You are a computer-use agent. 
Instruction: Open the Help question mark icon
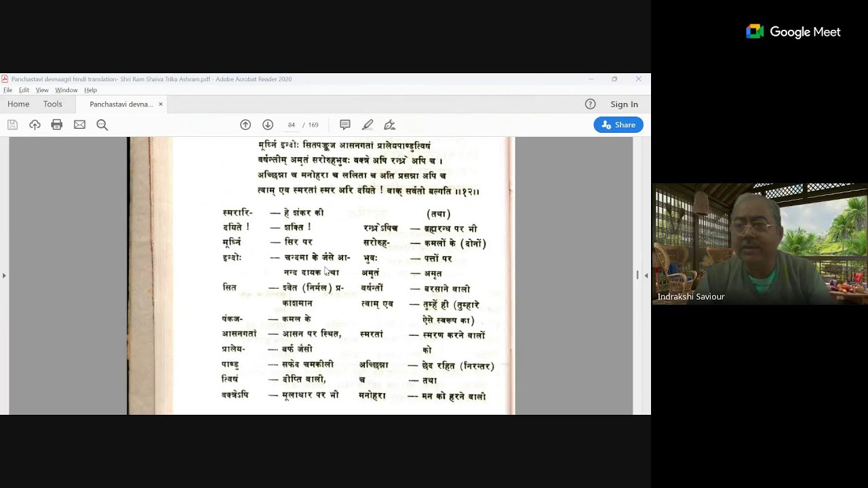pos(590,104)
